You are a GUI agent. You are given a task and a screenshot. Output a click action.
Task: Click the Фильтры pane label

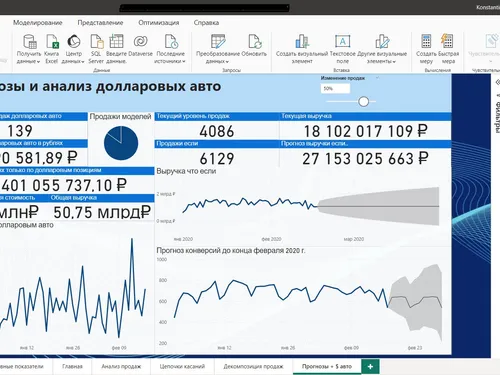click(x=497, y=117)
